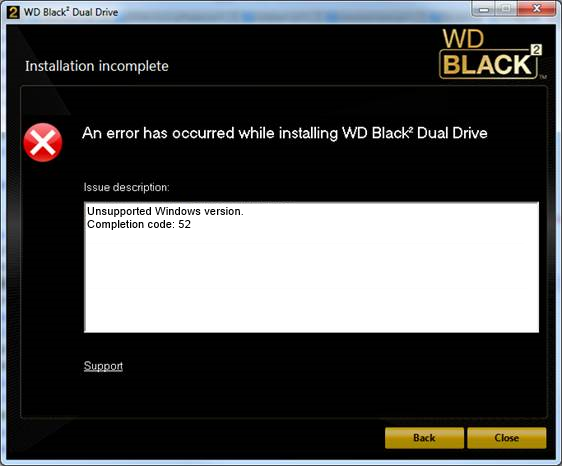Click the WD Black² app icon in title bar

pos(13,12)
